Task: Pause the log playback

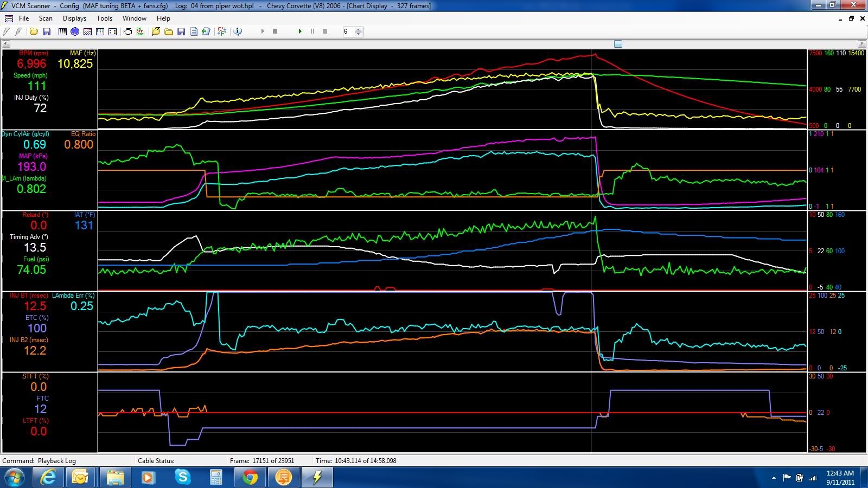Action: pyautogui.click(x=312, y=31)
